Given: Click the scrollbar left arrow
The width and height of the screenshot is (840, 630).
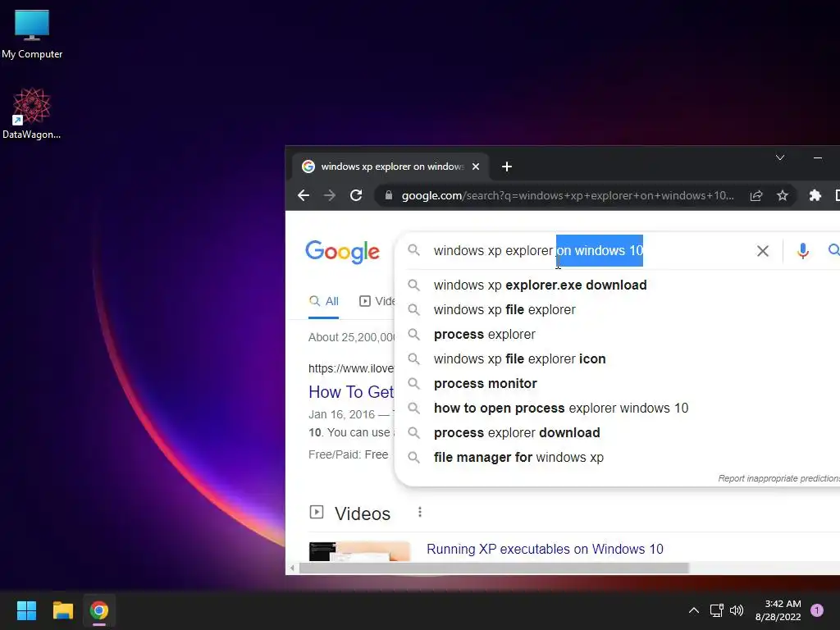Looking at the screenshot, I should [292, 568].
